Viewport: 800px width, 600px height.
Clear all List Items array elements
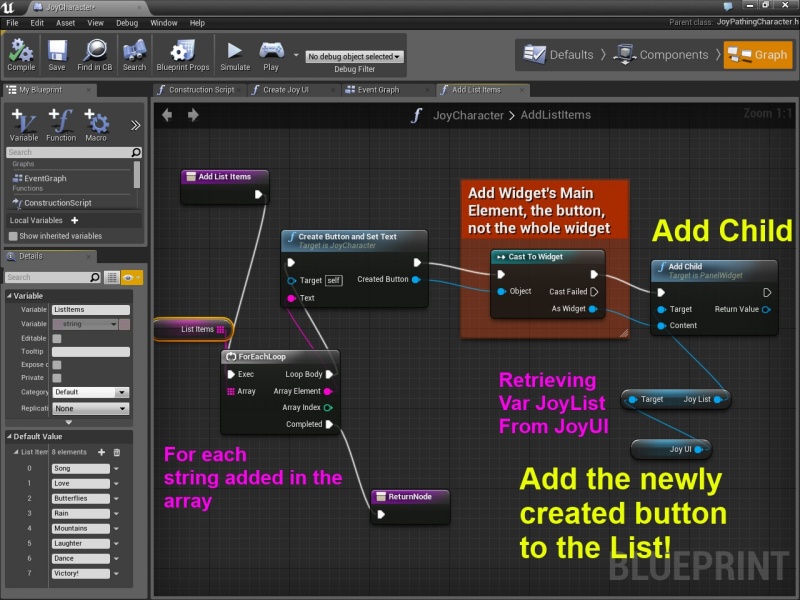[x=116, y=452]
